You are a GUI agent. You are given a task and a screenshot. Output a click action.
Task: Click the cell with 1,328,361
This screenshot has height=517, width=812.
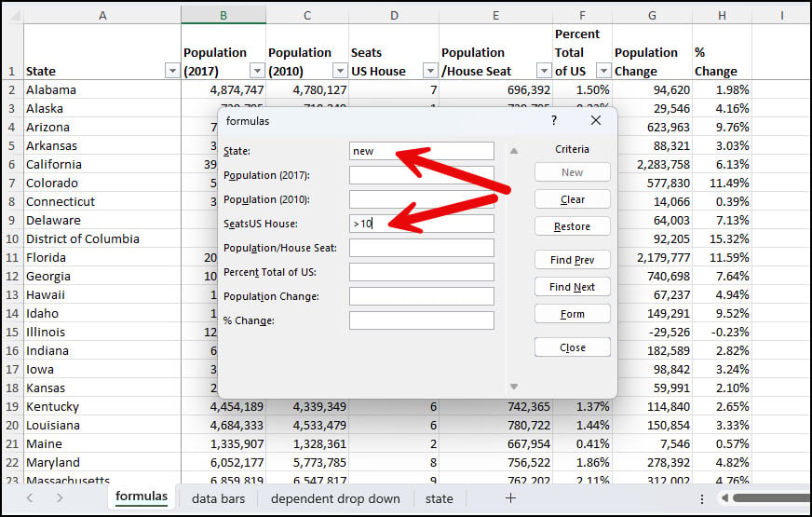coord(307,444)
